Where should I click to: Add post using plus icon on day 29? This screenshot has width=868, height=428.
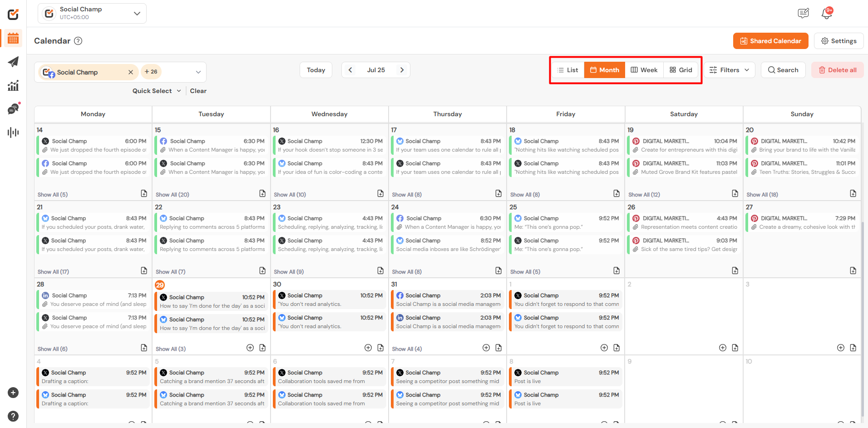250,348
